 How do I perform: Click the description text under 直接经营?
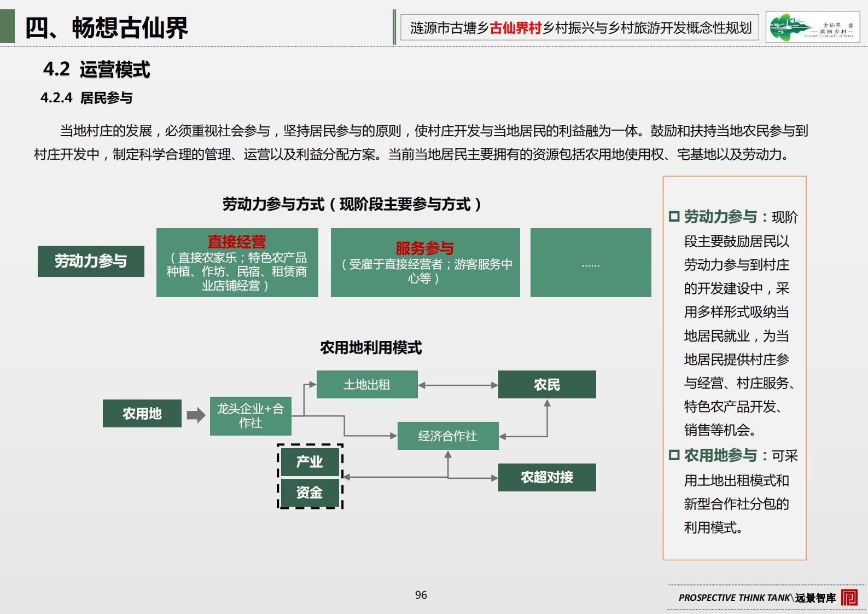(x=237, y=271)
